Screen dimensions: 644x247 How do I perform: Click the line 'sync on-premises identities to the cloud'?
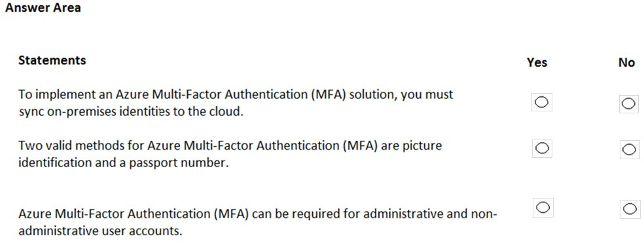click(x=131, y=112)
